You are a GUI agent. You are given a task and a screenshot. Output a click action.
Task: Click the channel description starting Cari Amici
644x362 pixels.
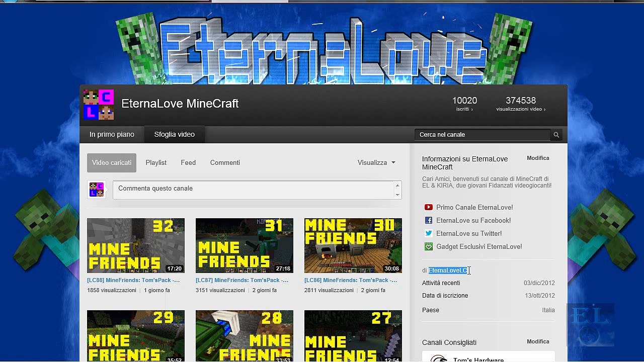487,182
